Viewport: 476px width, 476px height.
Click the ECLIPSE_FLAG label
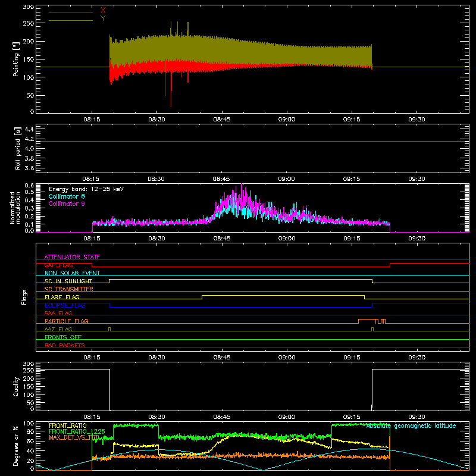pos(65,305)
